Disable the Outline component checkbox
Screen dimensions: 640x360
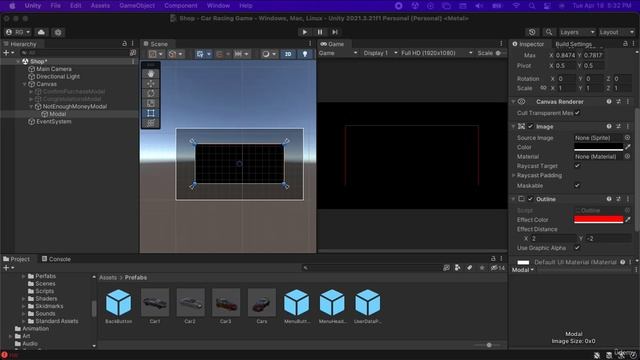tap(530, 199)
